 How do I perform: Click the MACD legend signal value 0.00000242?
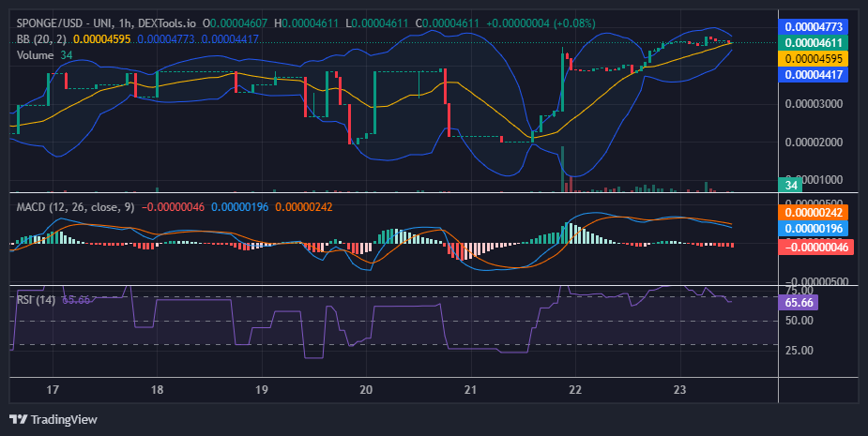pyautogui.click(x=304, y=207)
